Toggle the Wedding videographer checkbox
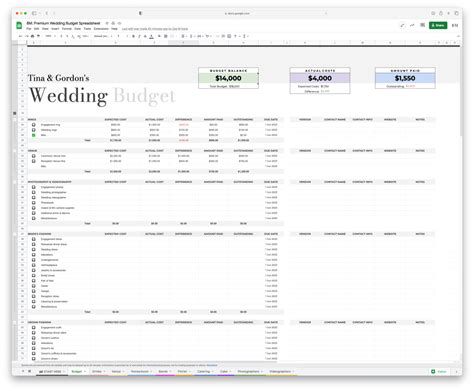 [34, 197]
